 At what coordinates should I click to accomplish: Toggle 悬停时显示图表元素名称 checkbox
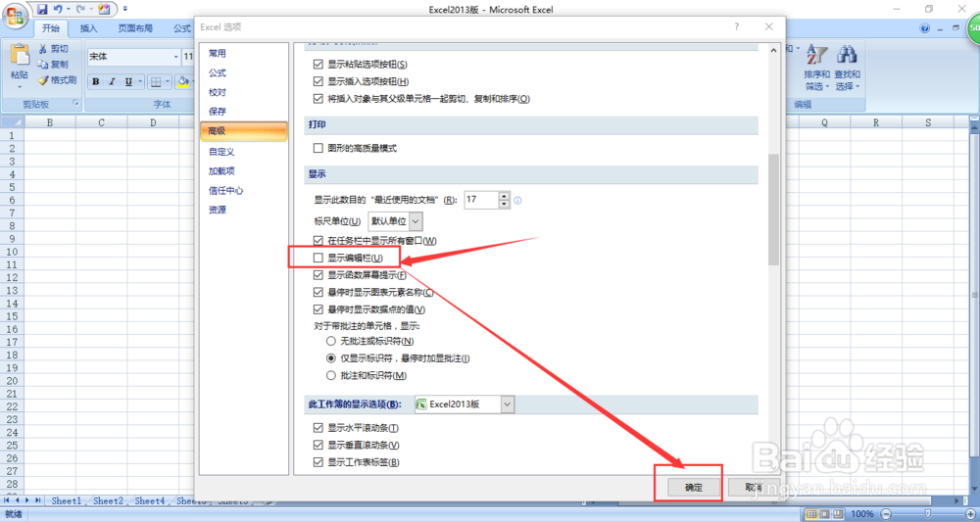(318, 292)
